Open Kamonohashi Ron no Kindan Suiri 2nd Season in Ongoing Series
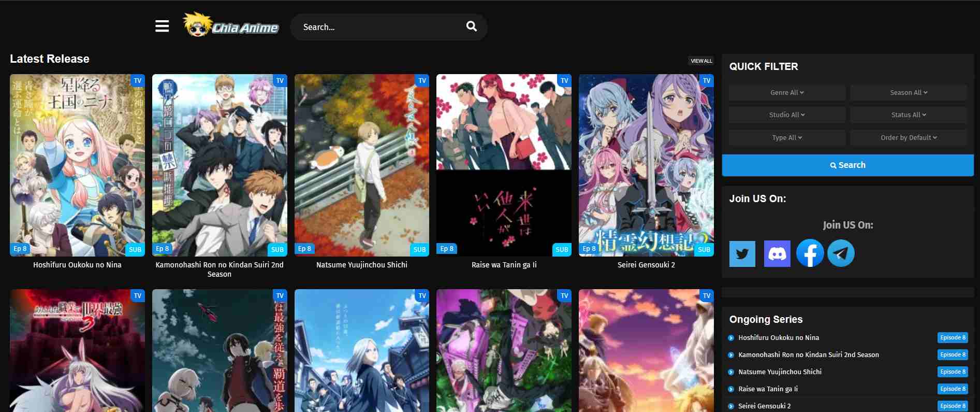 click(x=809, y=355)
